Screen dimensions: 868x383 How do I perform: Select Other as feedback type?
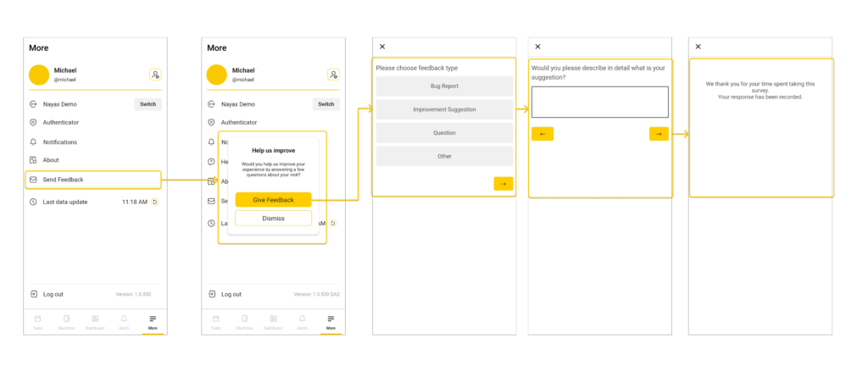point(444,156)
